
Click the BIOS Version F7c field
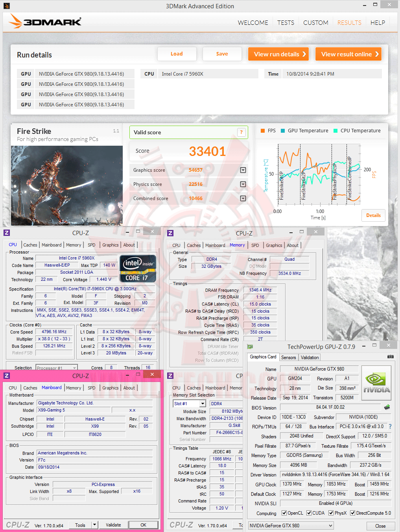click(95, 460)
